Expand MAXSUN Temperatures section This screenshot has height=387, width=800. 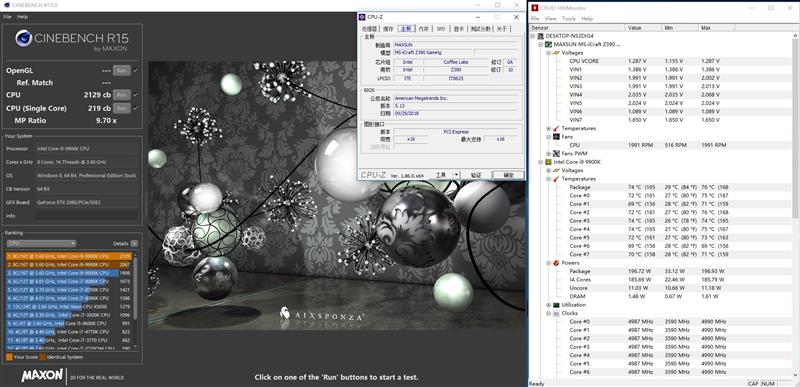tap(548, 128)
